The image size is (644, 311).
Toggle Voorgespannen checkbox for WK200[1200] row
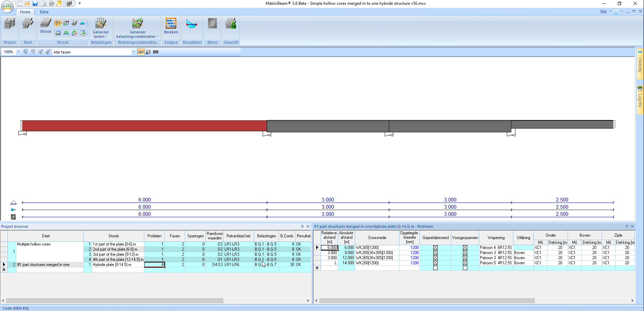[465, 263]
